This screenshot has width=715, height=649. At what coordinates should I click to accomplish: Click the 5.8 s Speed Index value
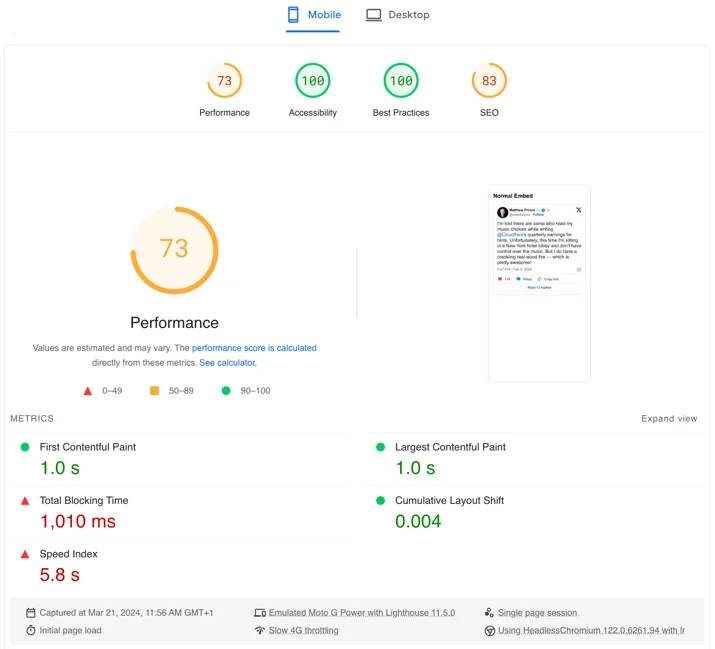(60, 575)
